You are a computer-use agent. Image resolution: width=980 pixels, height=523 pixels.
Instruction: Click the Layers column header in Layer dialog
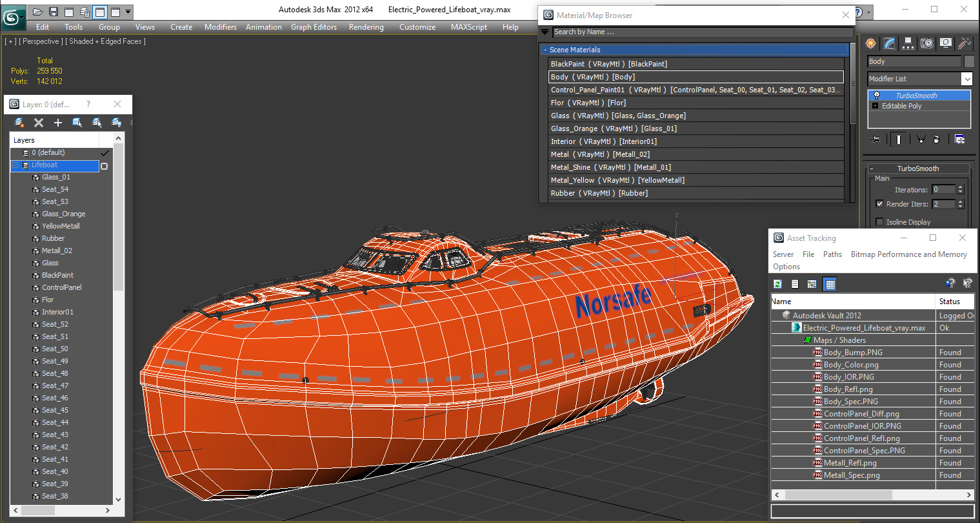coord(54,140)
